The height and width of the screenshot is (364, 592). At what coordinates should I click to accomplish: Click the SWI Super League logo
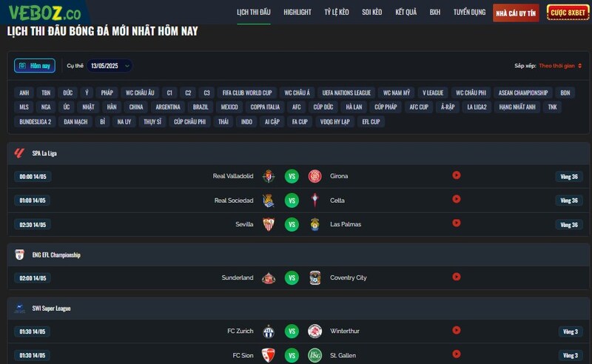(x=19, y=309)
